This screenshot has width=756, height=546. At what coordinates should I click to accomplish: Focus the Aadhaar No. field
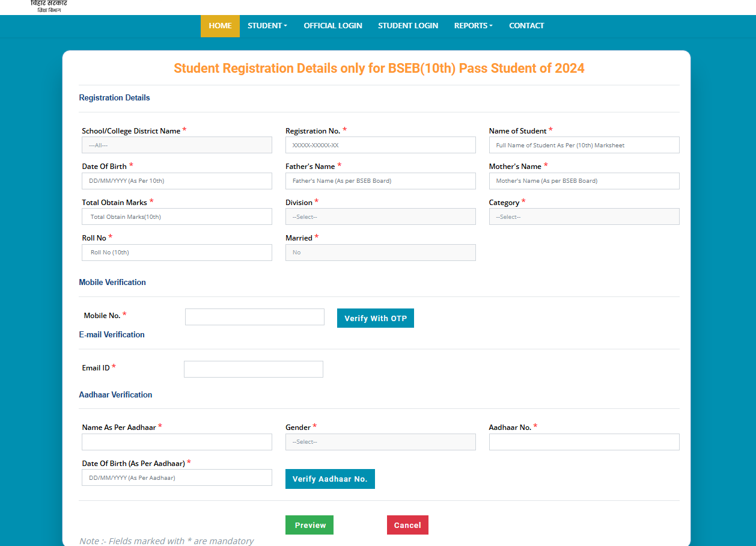[x=584, y=442]
